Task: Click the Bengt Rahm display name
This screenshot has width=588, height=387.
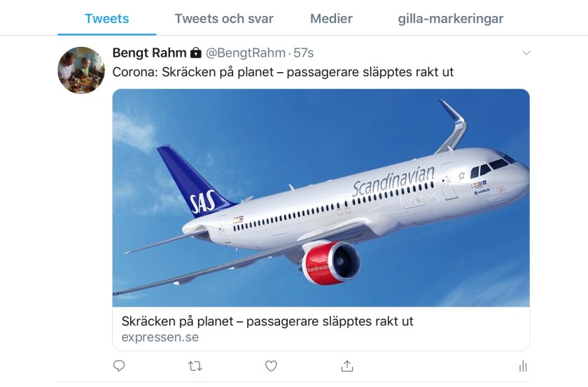Action: coord(149,53)
